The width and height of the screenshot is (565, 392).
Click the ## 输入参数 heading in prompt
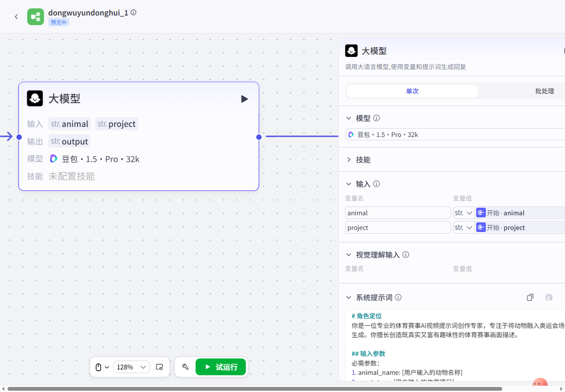[368, 354]
